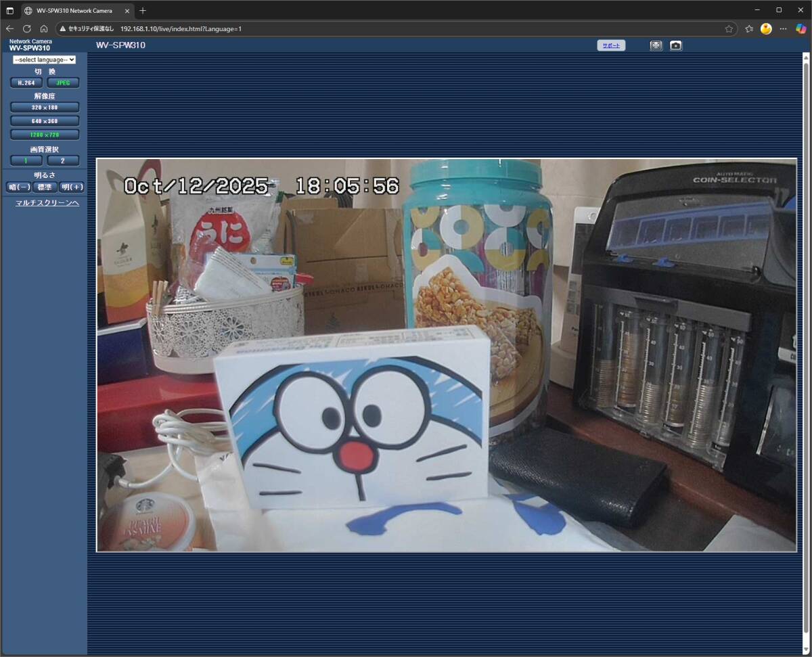Viewport: 812px width, 657px height.
Task: Increase brightness with the 明(+) button
Action: tap(72, 187)
